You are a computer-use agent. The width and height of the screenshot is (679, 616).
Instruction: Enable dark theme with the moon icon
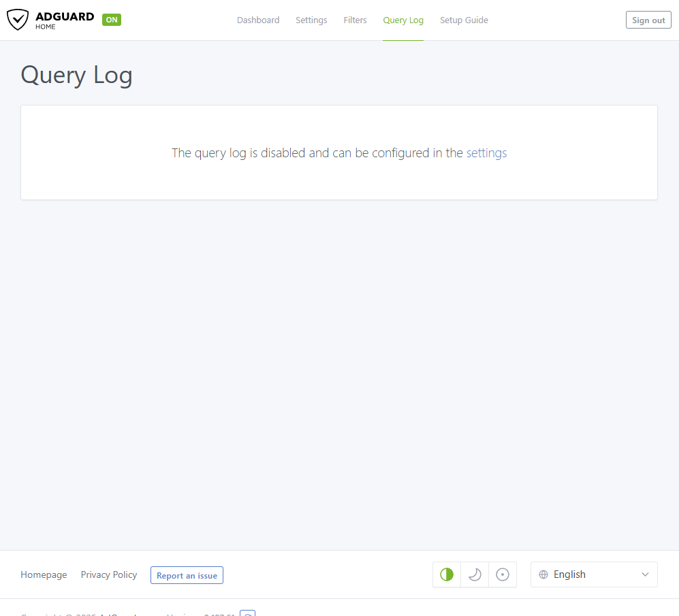tap(475, 574)
